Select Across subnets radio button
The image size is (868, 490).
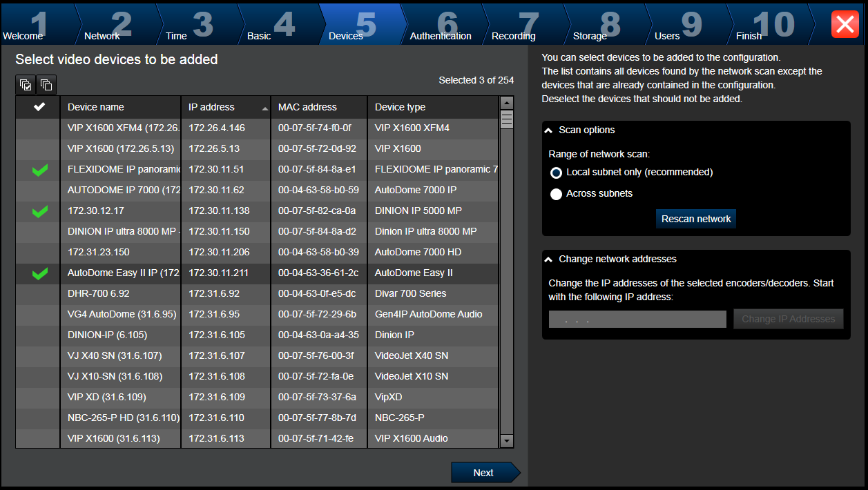click(556, 194)
